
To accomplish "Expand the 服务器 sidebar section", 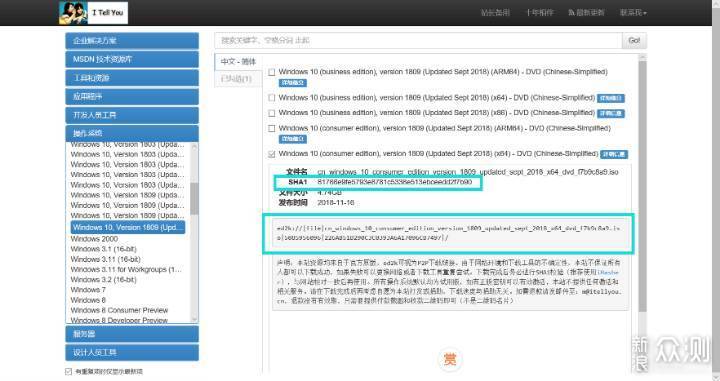I will coord(132,334).
